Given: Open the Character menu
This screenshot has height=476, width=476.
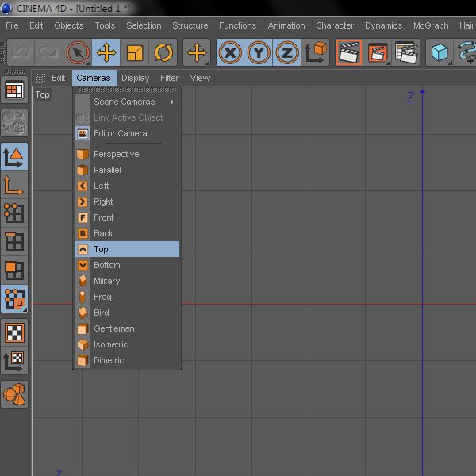Looking at the screenshot, I should click(335, 25).
